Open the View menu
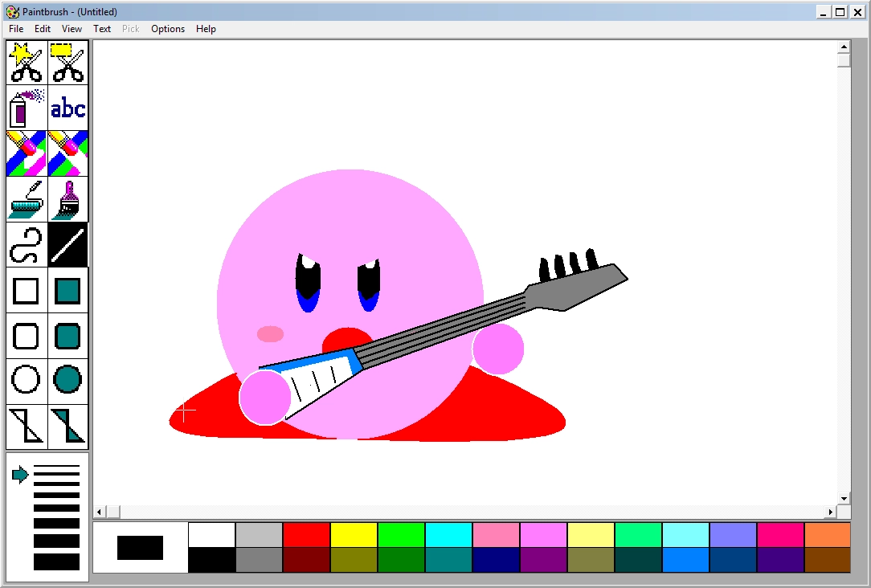Screen dimensions: 871x588 click(72, 29)
